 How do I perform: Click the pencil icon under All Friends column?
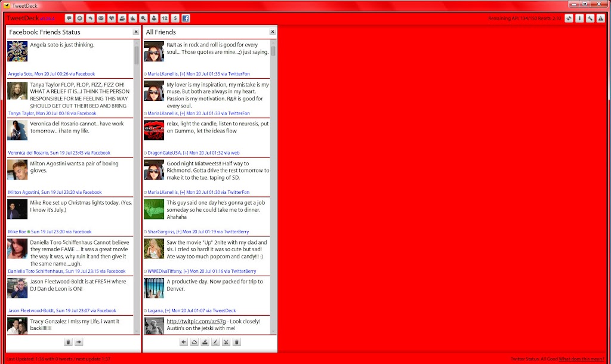[x=215, y=342]
